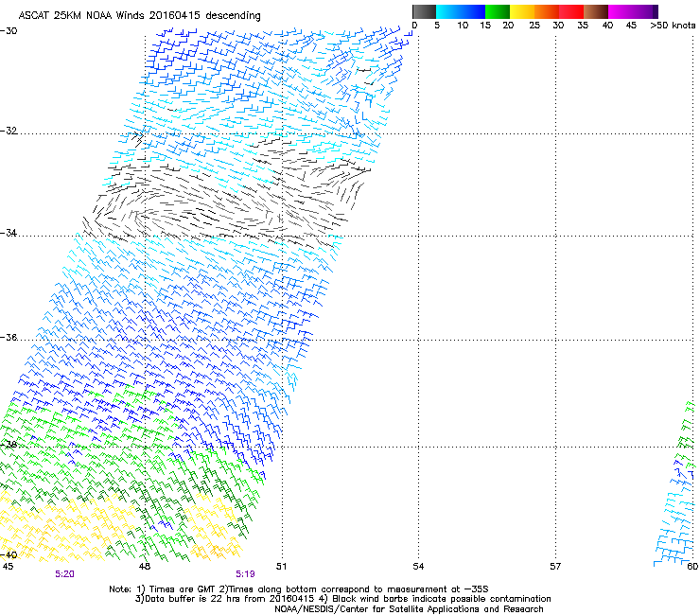Click the legend label 30
The height and width of the screenshot is (615, 700).
[x=558, y=26]
